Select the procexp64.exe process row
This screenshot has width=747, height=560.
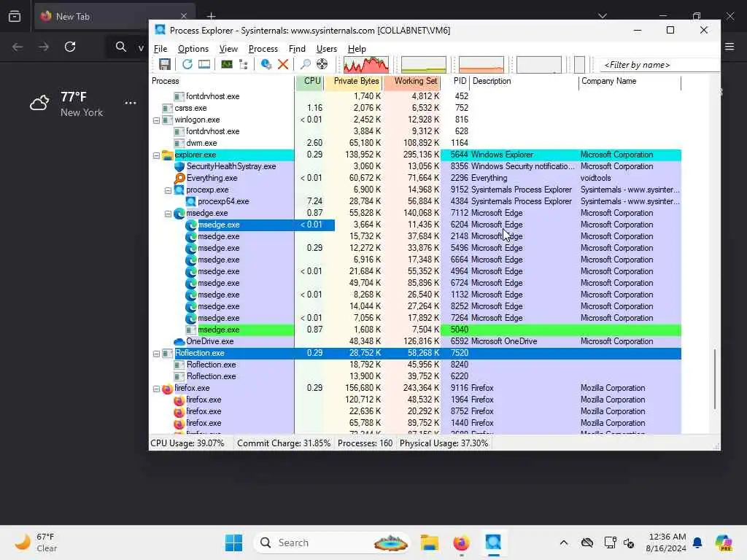pyautogui.click(x=415, y=201)
